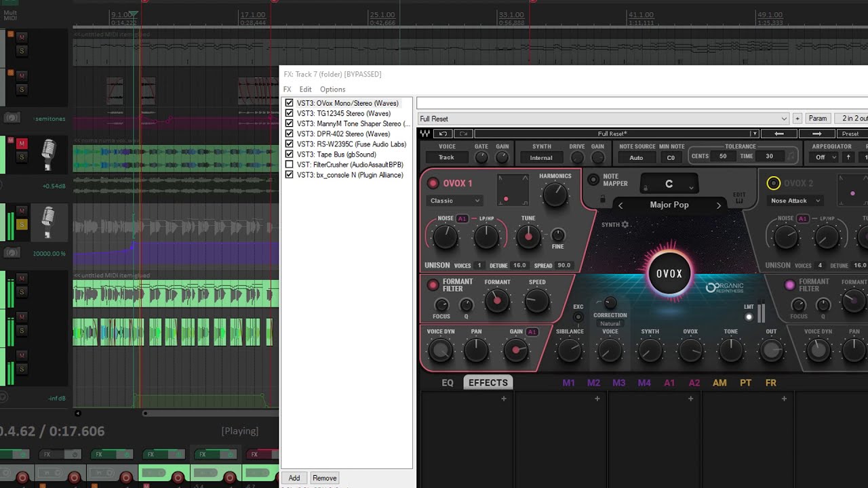Click the Sibilance knob
The height and width of the screenshot is (488, 868).
pos(570,350)
